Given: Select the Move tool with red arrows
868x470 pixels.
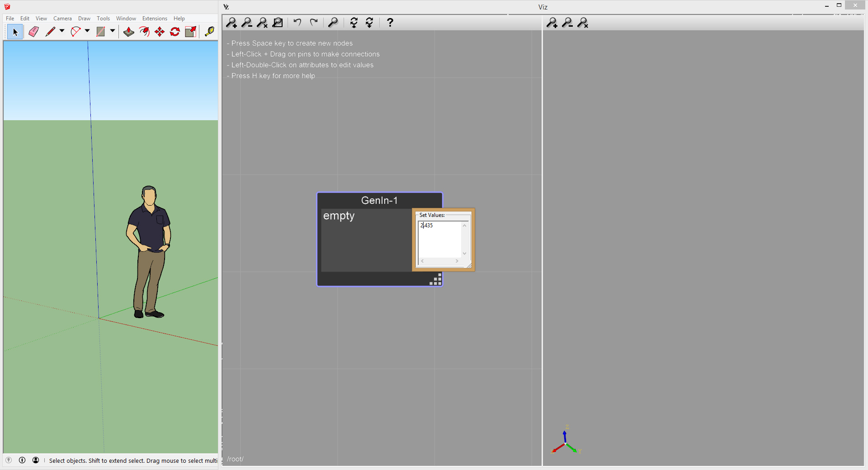Looking at the screenshot, I should [x=160, y=32].
